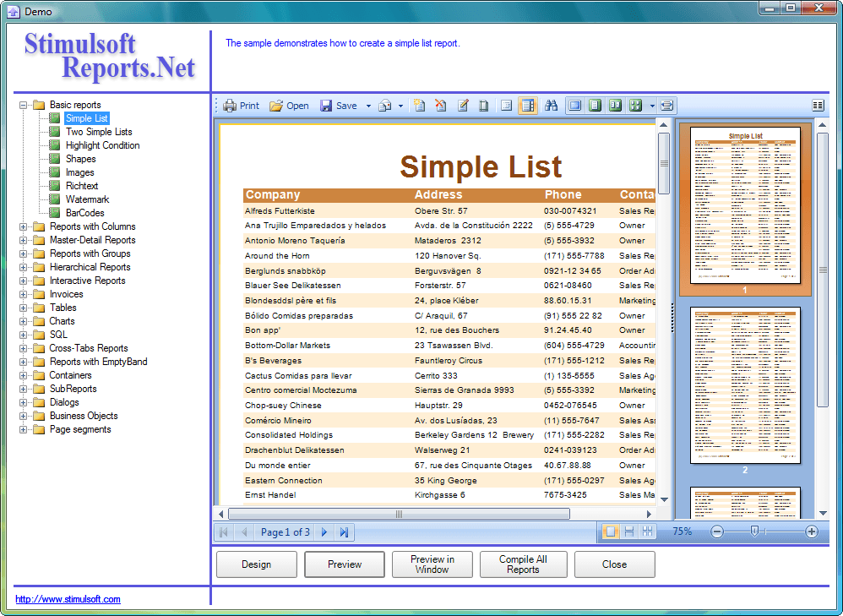Click 'Alfreds Futterkiste' in the report

pos(280,211)
